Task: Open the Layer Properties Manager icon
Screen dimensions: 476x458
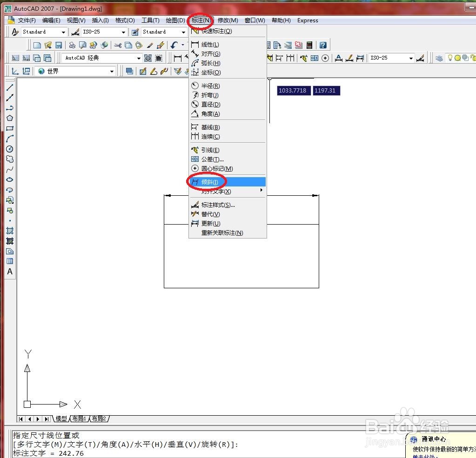Action: tap(439, 58)
